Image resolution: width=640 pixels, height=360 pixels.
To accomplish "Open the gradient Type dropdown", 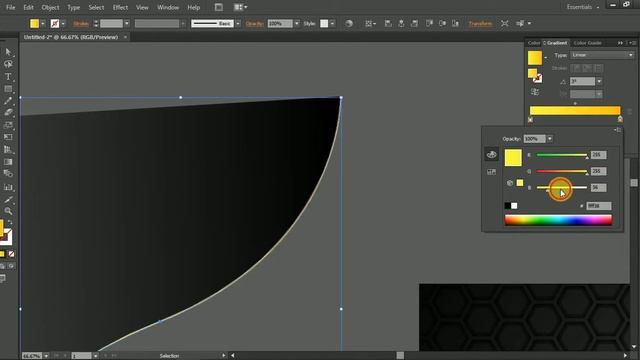I will coord(602,55).
